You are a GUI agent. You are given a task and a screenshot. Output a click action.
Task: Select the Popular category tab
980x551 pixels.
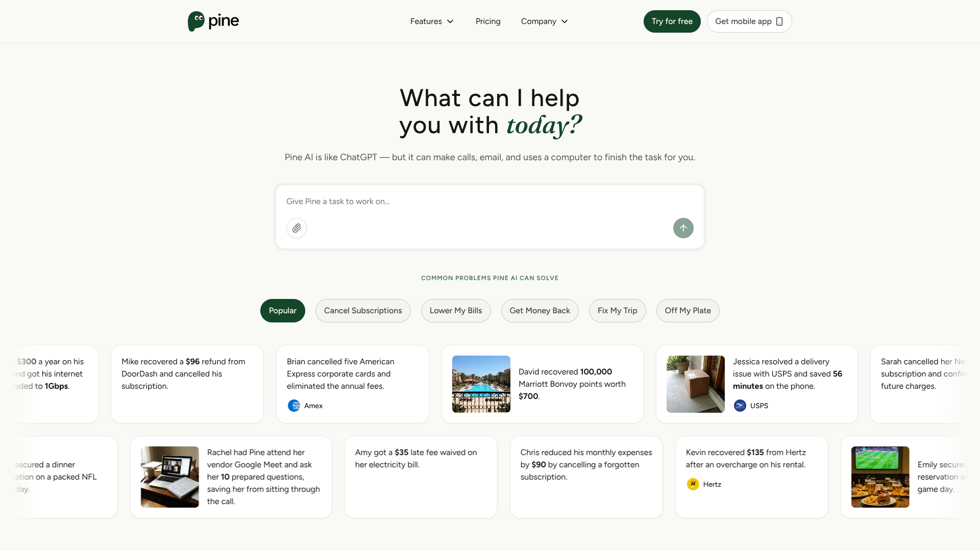pos(282,311)
